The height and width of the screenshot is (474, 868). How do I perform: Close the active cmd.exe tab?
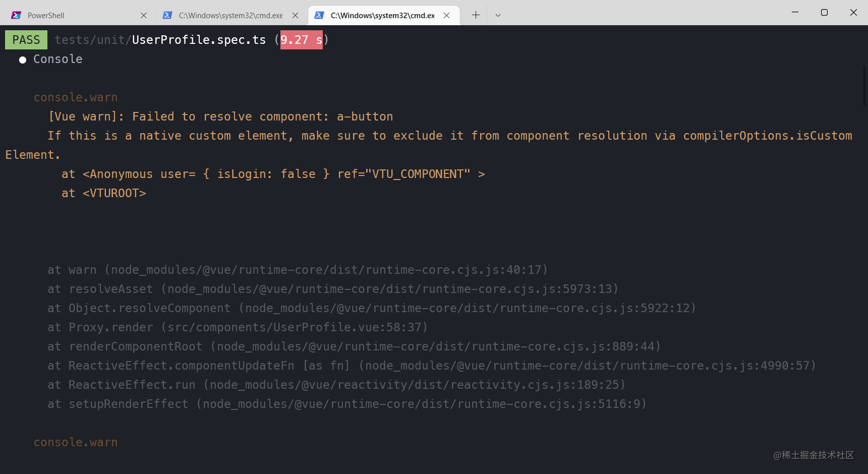447,15
